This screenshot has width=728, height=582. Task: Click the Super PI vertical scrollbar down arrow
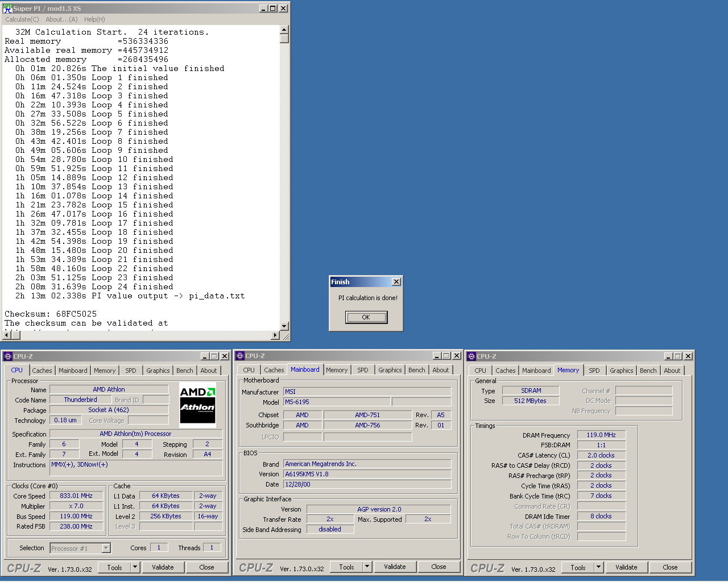coord(284,326)
